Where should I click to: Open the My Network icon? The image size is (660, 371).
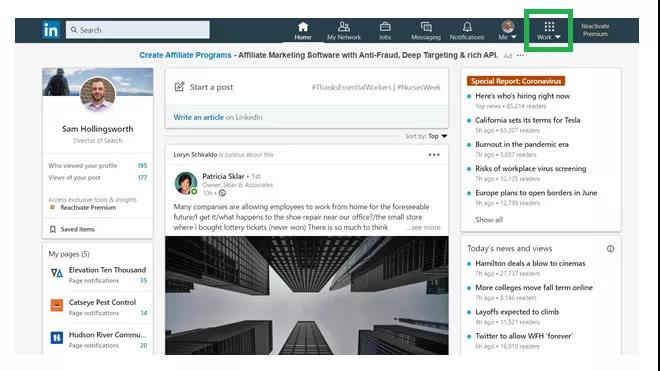(344, 27)
